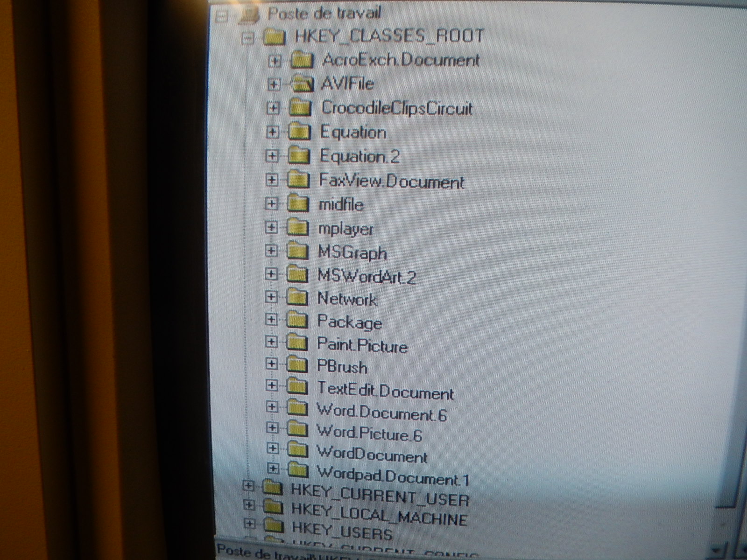Select the MSGraph key label

(353, 252)
